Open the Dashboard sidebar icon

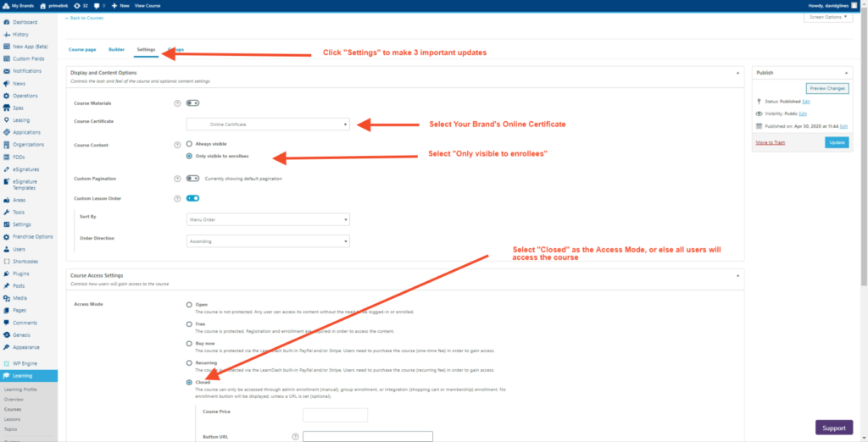pyautogui.click(x=7, y=22)
